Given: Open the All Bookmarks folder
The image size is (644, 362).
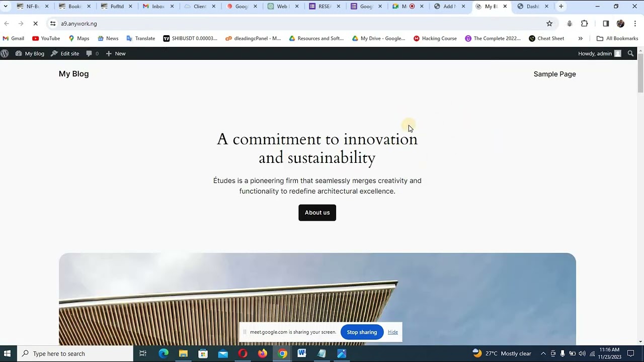Looking at the screenshot, I should (617, 38).
